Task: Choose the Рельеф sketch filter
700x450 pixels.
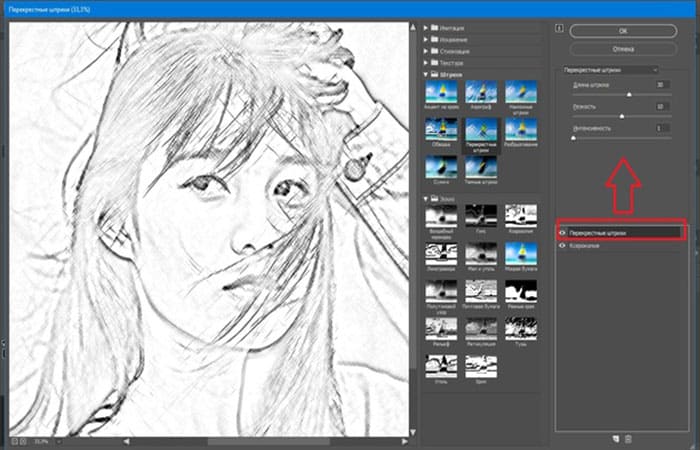Action: [441, 329]
